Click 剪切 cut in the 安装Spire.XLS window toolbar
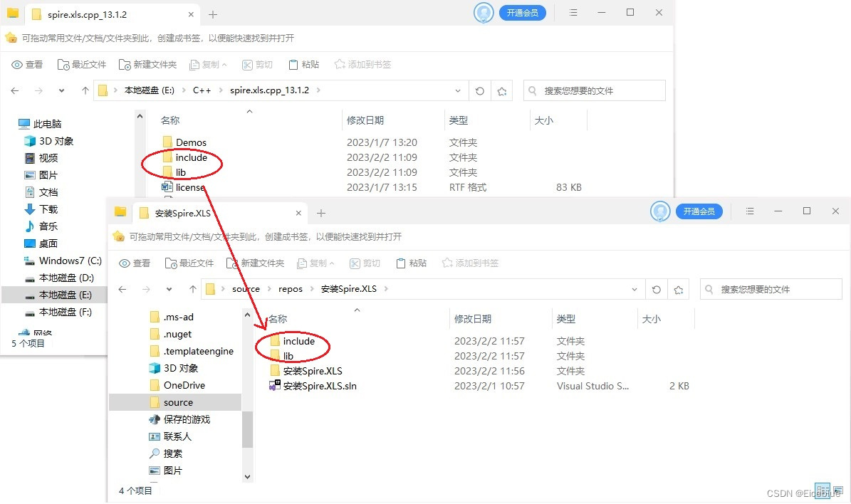The width and height of the screenshot is (851, 504). click(x=365, y=263)
